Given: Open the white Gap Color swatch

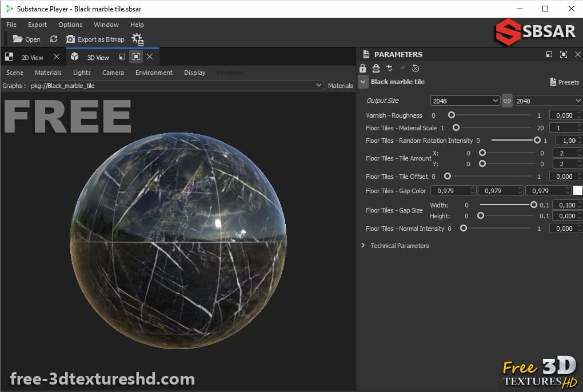Looking at the screenshot, I should tap(577, 191).
